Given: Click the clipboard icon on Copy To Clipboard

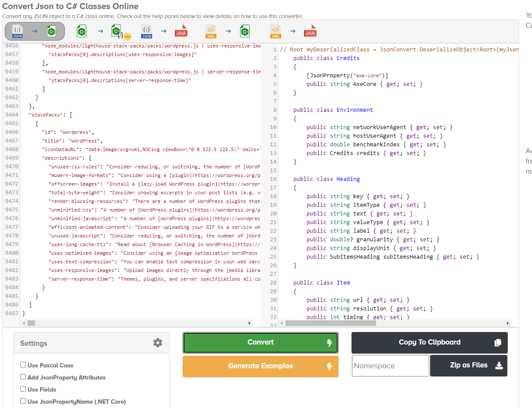Looking at the screenshot, I should pyautogui.click(x=498, y=343).
